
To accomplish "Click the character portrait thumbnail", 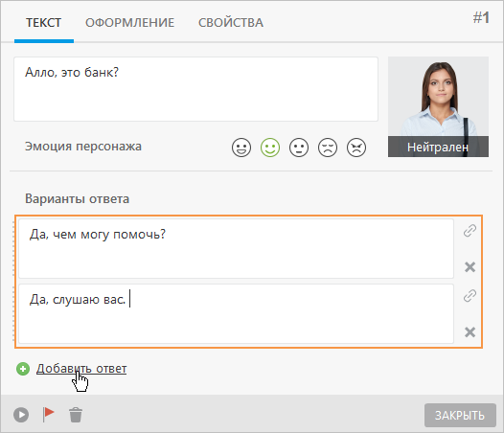I will click(438, 106).
